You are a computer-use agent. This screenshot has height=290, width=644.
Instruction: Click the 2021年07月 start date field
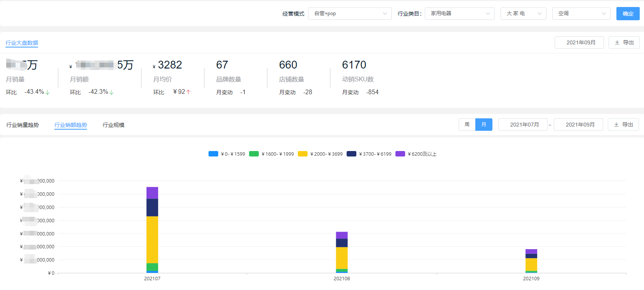[523, 125]
